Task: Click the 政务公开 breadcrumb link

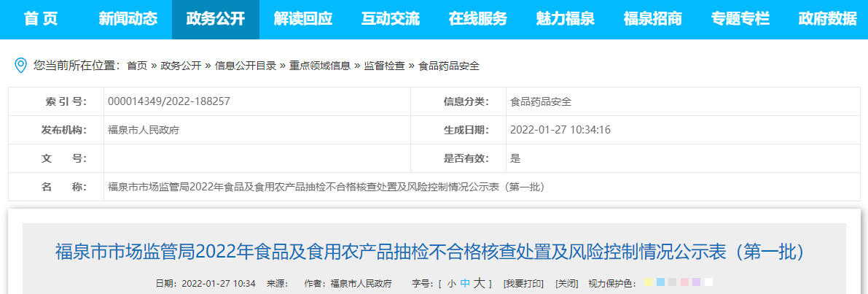Action: (181, 66)
